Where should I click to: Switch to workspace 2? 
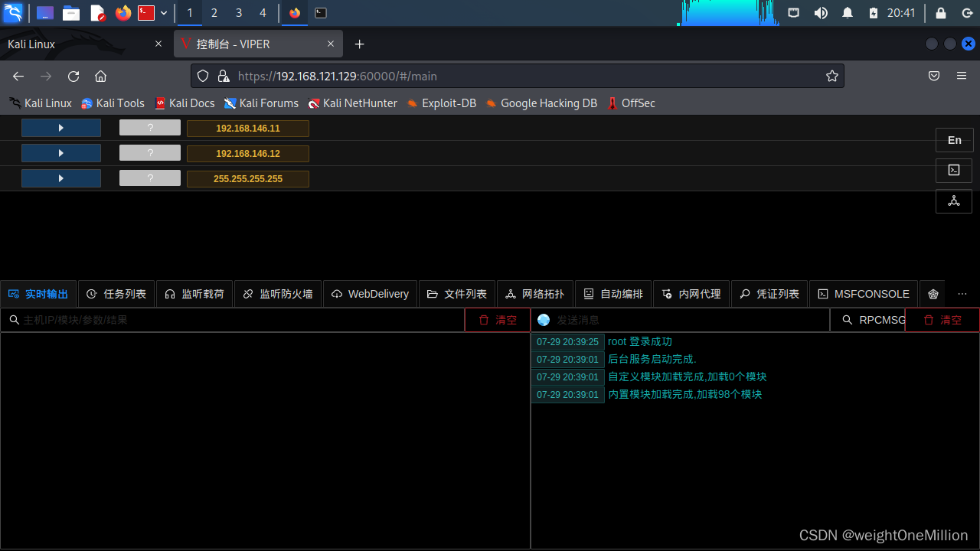(x=214, y=13)
